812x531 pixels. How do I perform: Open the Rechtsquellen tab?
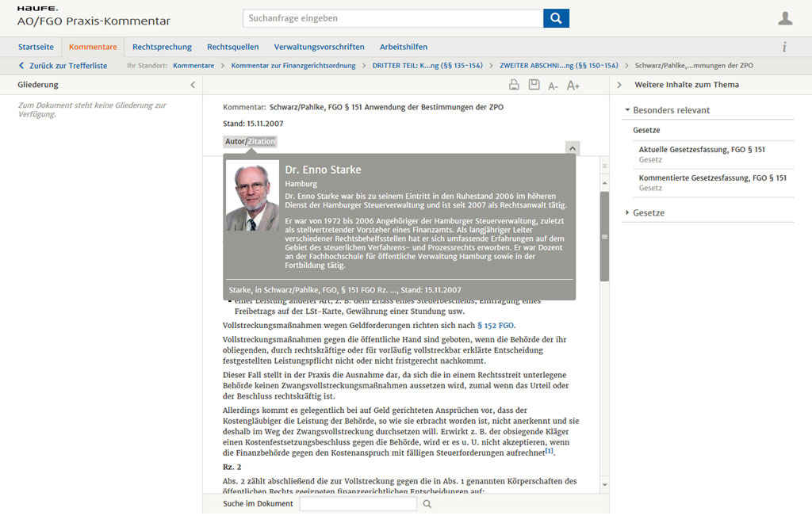coord(233,47)
